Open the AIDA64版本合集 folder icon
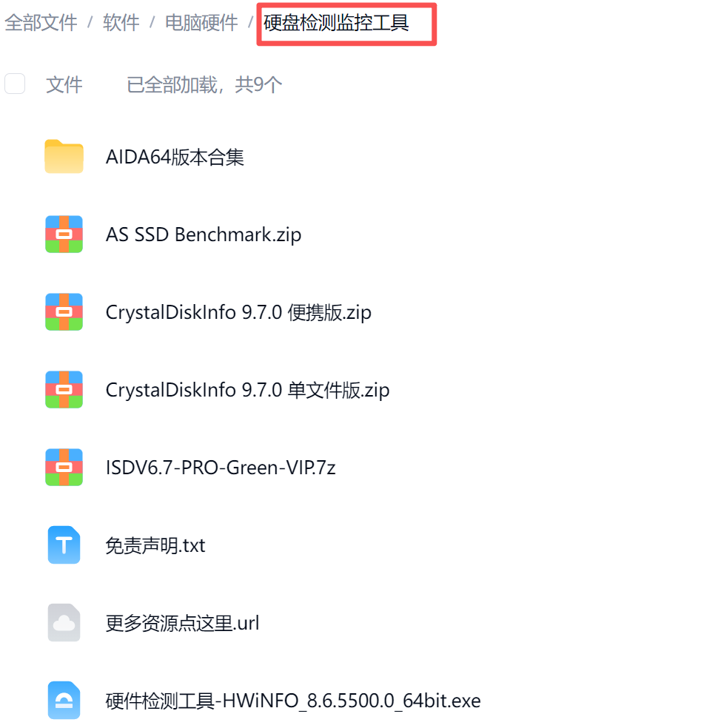Viewport: 701px width, 728px height. tap(64, 156)
